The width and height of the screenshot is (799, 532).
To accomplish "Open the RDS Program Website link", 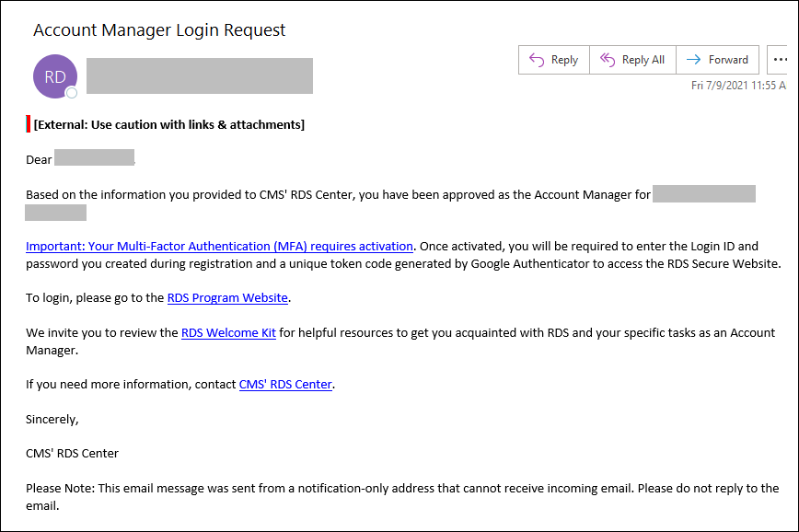I will 227,297.
